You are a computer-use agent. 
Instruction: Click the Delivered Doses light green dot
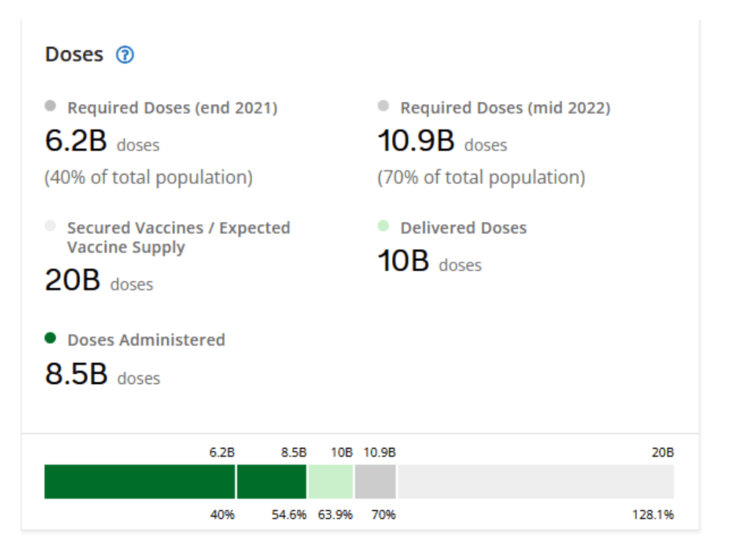point(383,226)
